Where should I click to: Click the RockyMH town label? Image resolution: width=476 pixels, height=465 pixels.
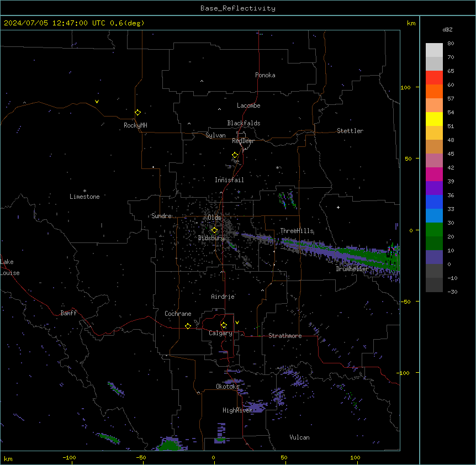click(135, 125)
